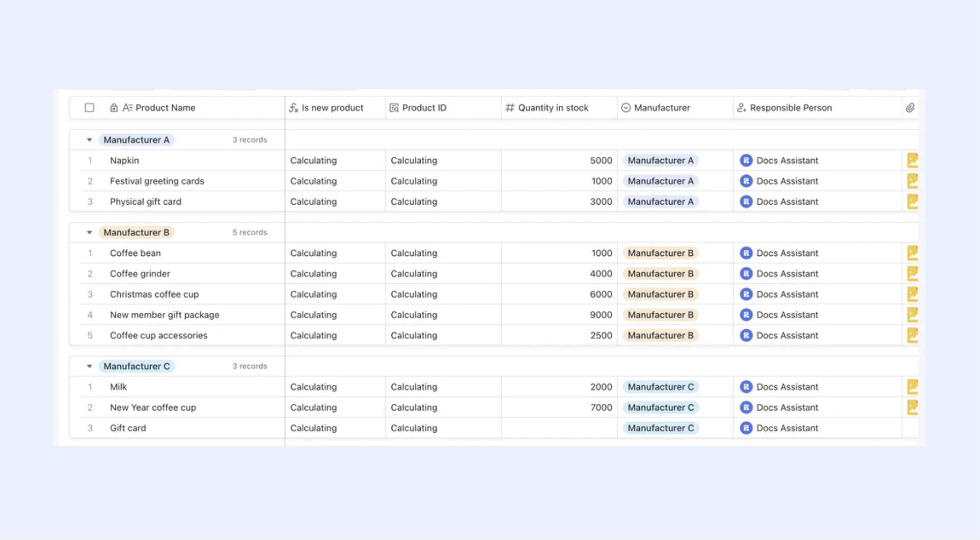Collapse the Manufacturer B group
The image size is (980, 540).
click(x=89, y=232)
